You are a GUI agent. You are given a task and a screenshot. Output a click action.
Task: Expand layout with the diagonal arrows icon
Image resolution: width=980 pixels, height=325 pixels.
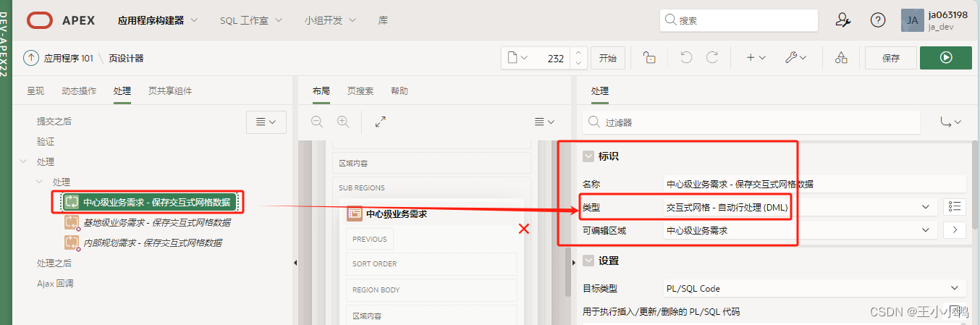381,122
